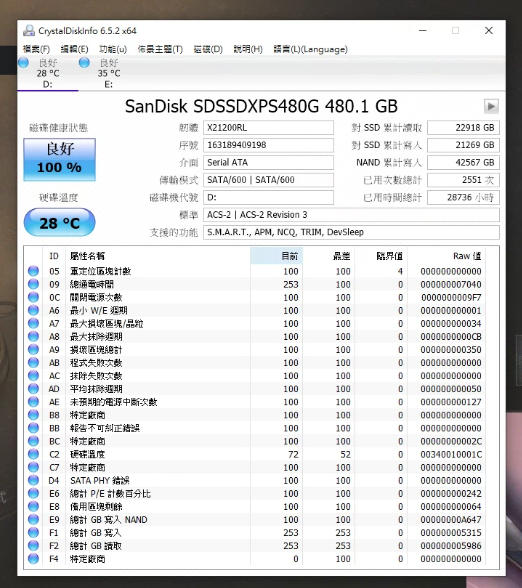
Task: Click the 良好 100 % health status button
Action: 60,159
